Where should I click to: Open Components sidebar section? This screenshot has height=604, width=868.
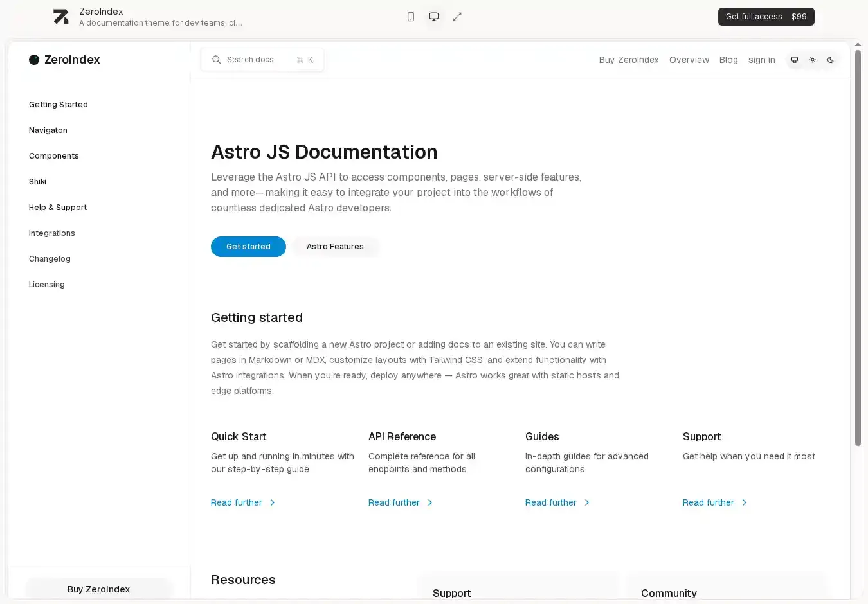pos(54,156)
